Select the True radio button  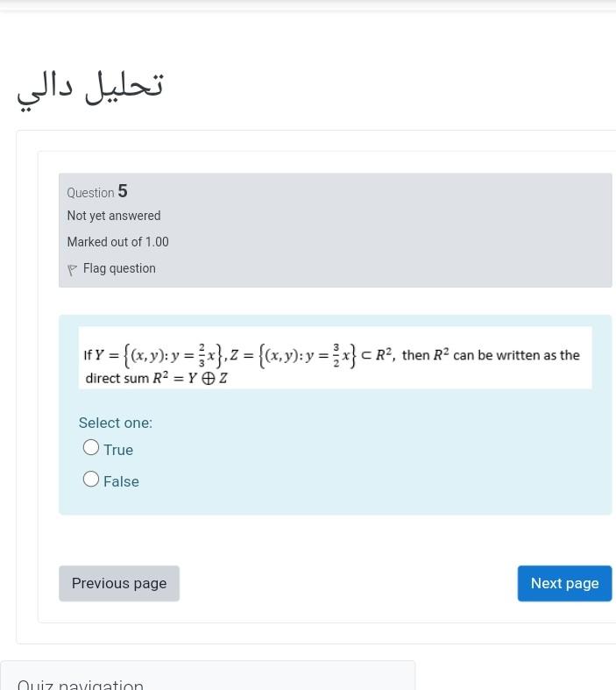point(91,447)
